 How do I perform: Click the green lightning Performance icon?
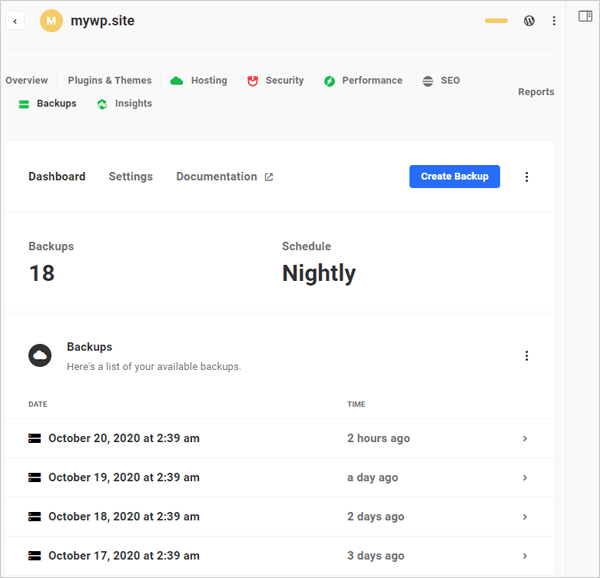329,81
